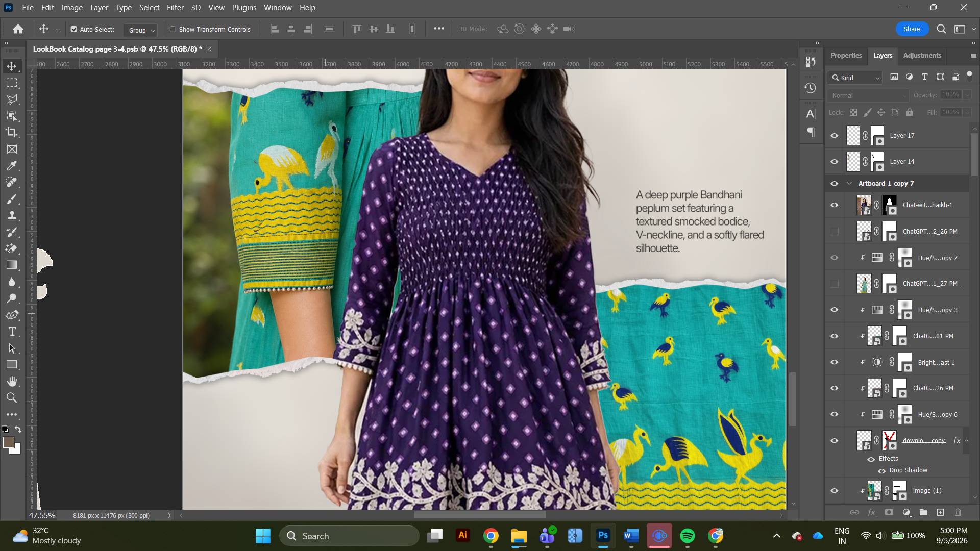Open the Filter menu
The height and width of the screenshot is (551, 980).
[175, 8]
